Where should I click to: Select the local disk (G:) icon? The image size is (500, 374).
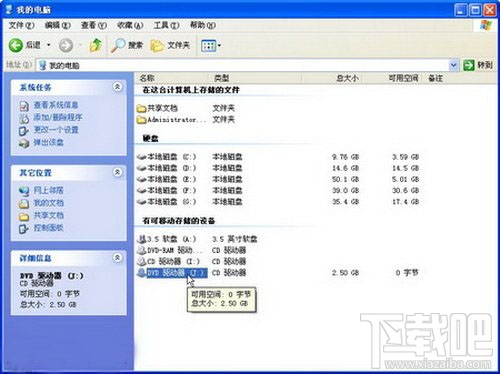(142, 202)
